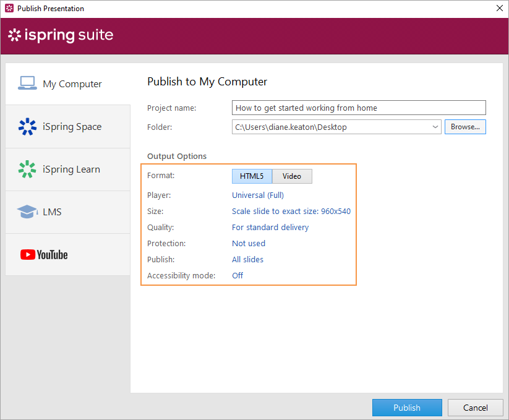
Task: Click the blue Publish button
Action: (x=407, y=408)
